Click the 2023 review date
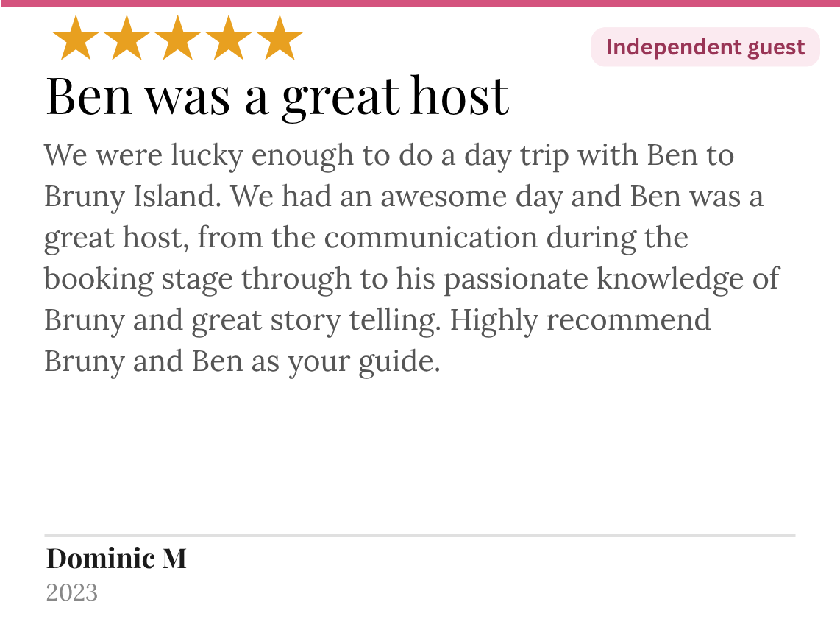840x630 pixels. point(72,593)
